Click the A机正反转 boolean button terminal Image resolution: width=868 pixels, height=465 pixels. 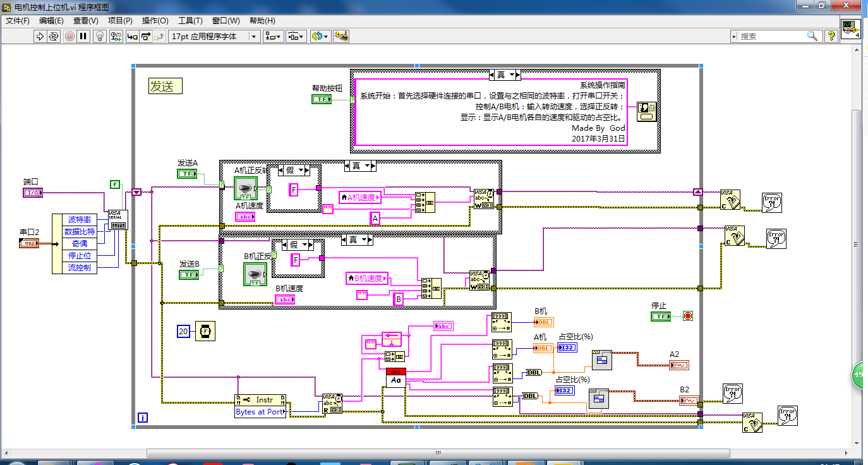(x=245, y=188)
